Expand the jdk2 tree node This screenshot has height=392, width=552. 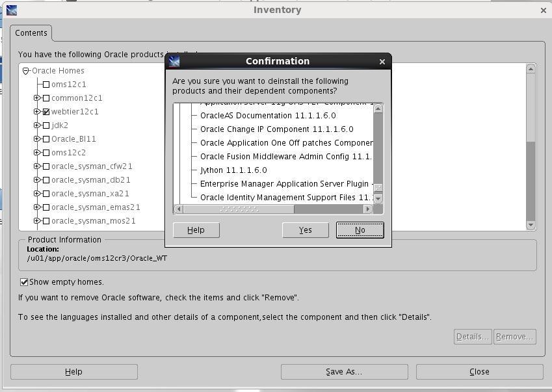pos(37,125)
